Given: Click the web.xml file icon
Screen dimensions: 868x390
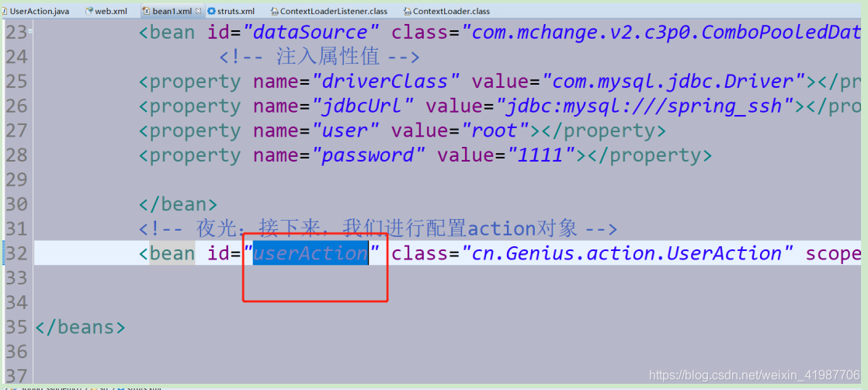Looking at the screenshot, I should (x=89, y=11).
